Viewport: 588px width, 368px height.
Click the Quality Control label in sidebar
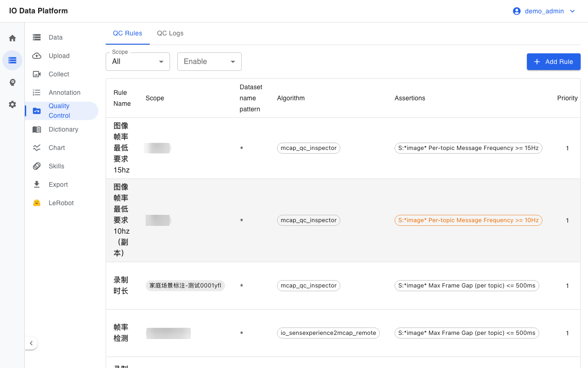tap(59, 111)
